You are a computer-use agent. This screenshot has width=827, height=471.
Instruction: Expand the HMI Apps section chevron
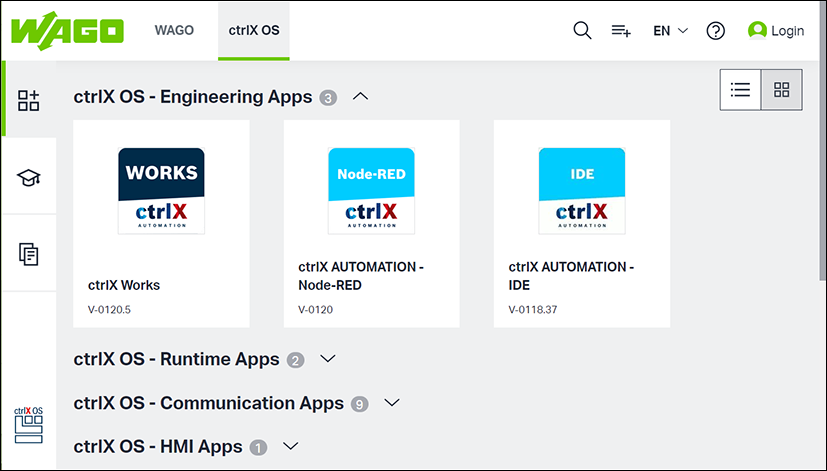[x=291, y=446]
